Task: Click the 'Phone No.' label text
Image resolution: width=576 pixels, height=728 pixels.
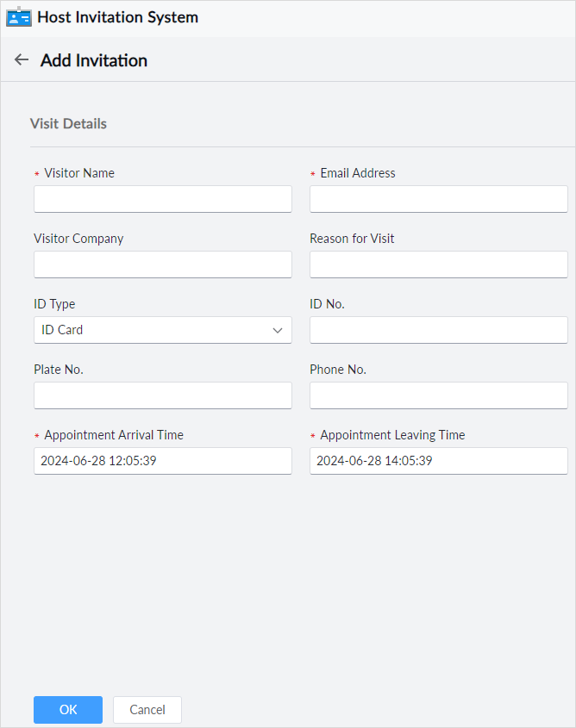Action: point(338,370)
